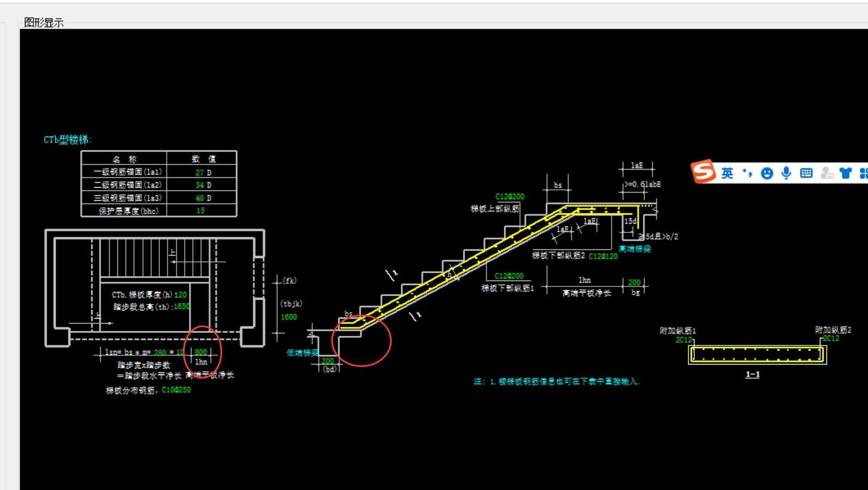Open the Sogou emoji smiley panel
Viewport: 868px width, 490px height.
click(767, 174)
